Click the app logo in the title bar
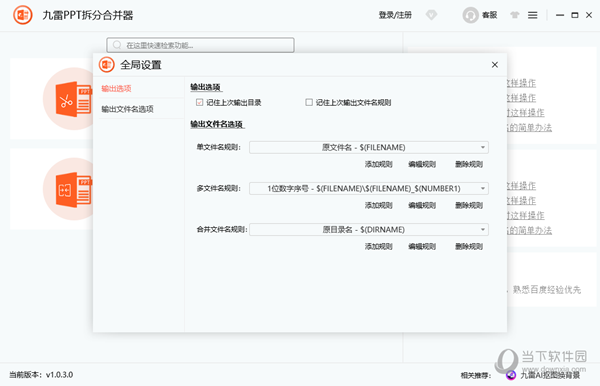This screenshot has height=386, width=600. [x=23, y=15]
